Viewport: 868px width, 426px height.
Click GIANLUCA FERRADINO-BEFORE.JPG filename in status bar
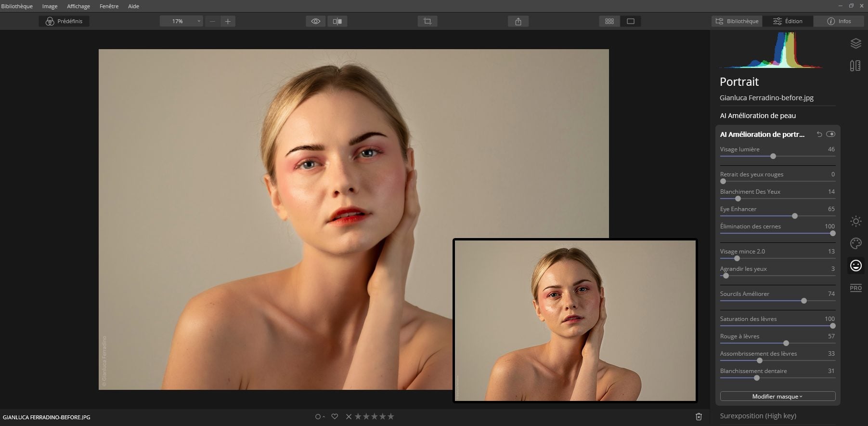pos(47,417)
